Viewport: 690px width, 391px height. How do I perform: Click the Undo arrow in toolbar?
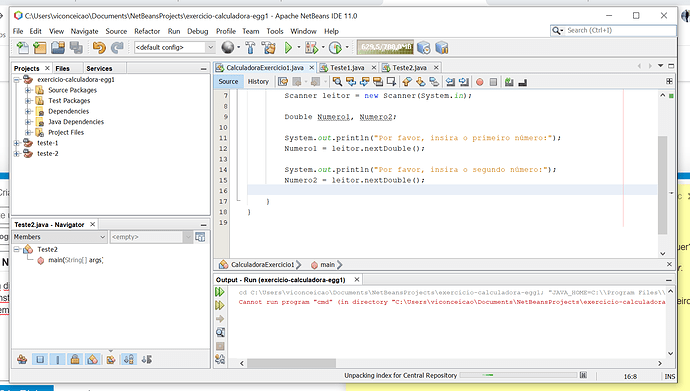point(99,48)
